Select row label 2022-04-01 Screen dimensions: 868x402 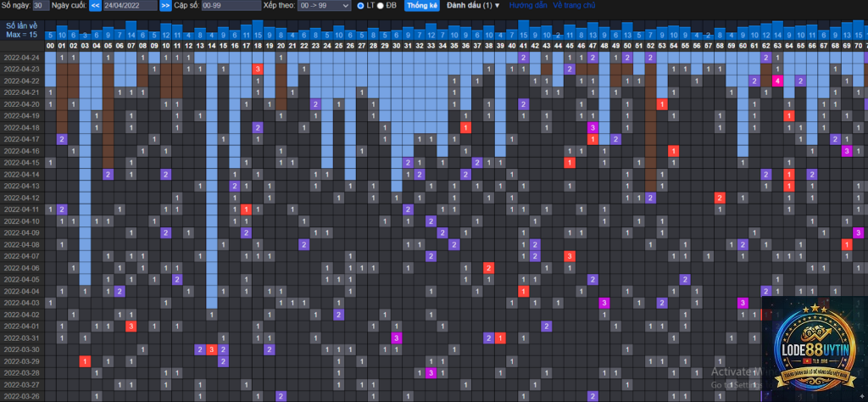(x=22, y=326)
